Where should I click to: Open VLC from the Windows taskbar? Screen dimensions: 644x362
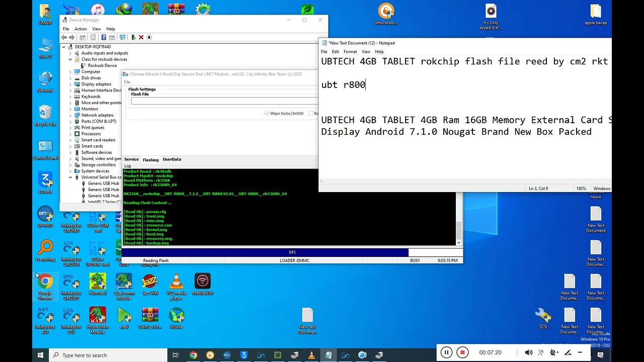click(311, 355)
